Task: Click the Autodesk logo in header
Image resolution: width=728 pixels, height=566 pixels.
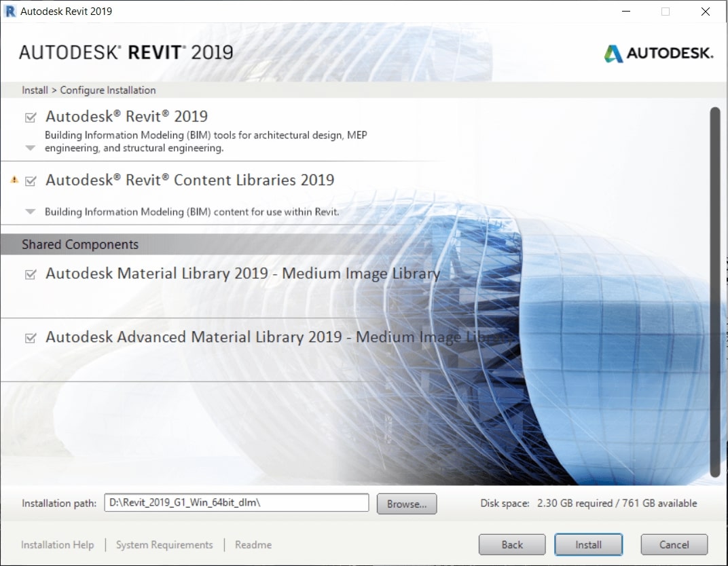Action: pyautogui.click(x=658, y=54)
